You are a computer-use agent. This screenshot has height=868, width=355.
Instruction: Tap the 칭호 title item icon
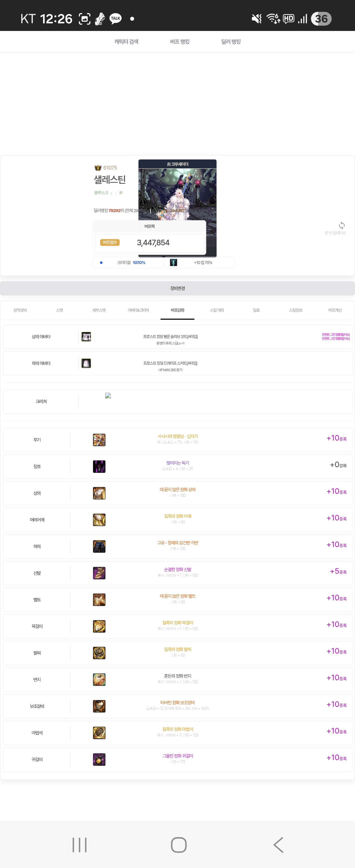(x=99, y=466)
